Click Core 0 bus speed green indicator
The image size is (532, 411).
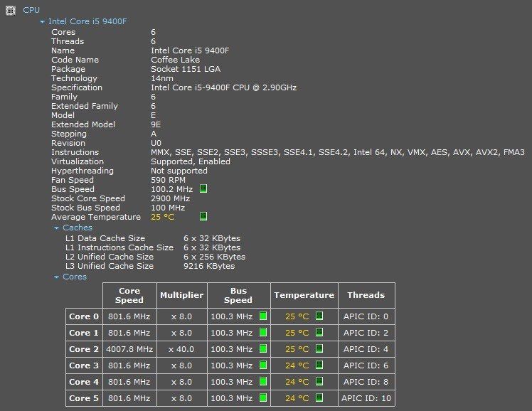(x=263, y=316)
